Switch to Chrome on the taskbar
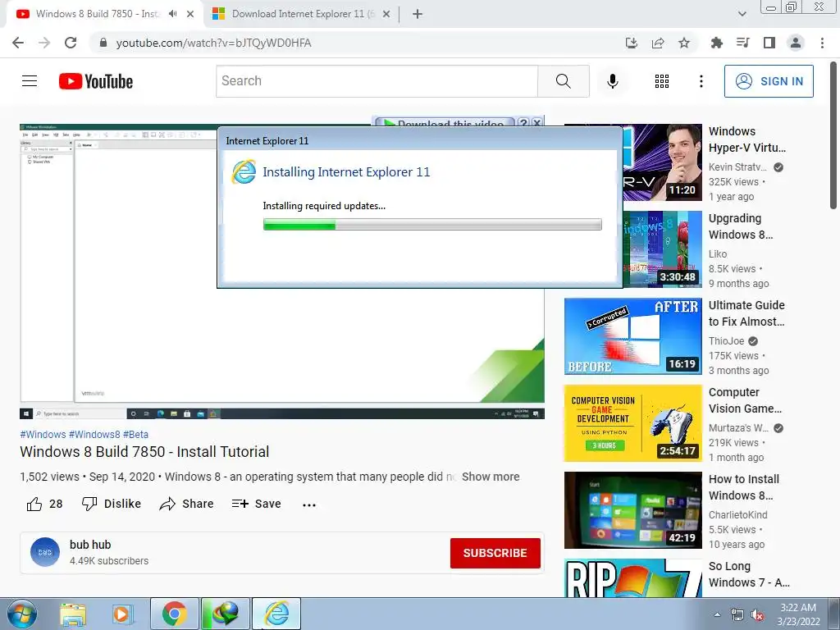The width and height of the screenshot is (840, 630). pyautogui.click(x=174, y=614)
